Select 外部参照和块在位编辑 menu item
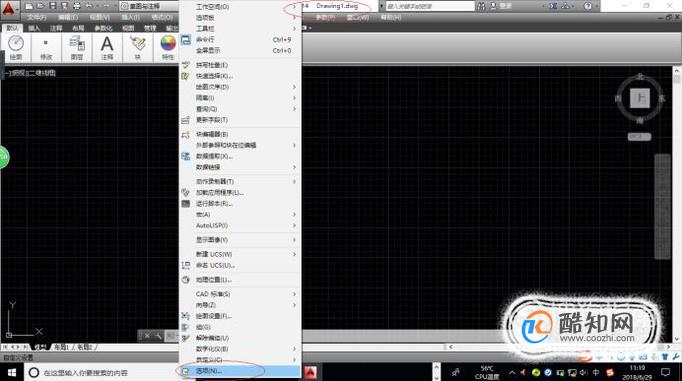This screenshot has width=682, height=381. tap(240, 145)
